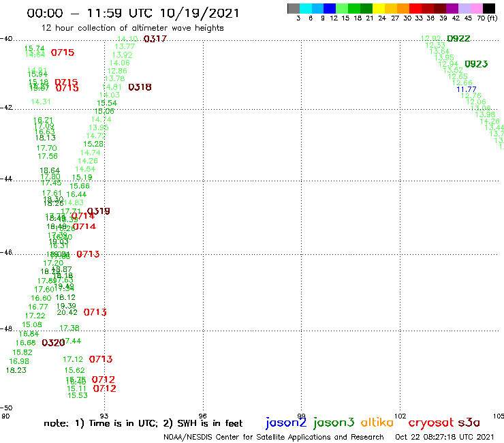Viewport: 504px width, 443px height.
Task: Select the wave height value '15.53'
Action: tap(78, 395)
